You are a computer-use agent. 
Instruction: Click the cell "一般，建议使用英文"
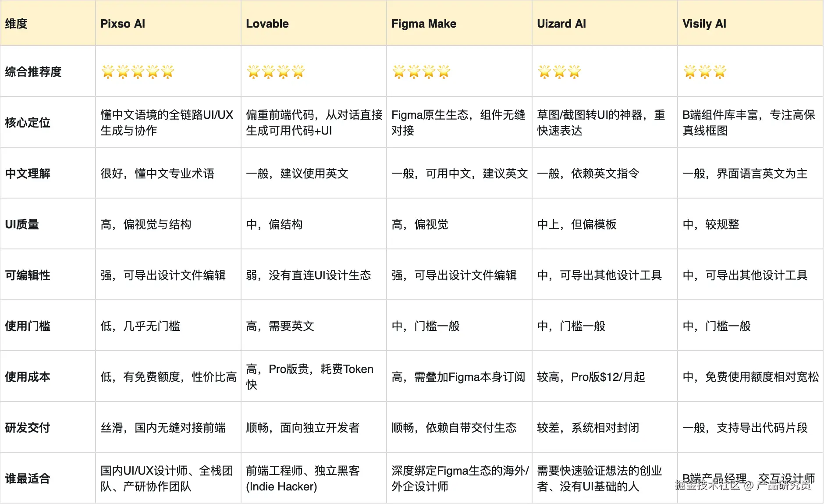(314, 173)
